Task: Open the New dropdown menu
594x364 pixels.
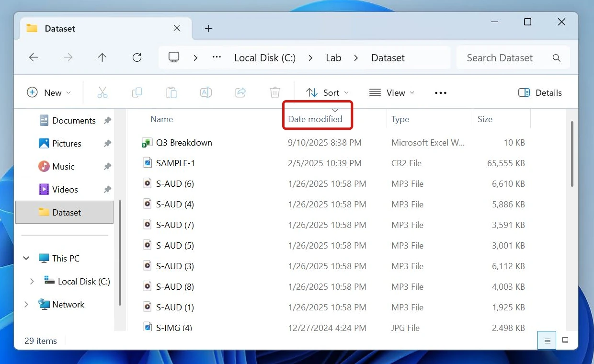Action: point(49,93)
